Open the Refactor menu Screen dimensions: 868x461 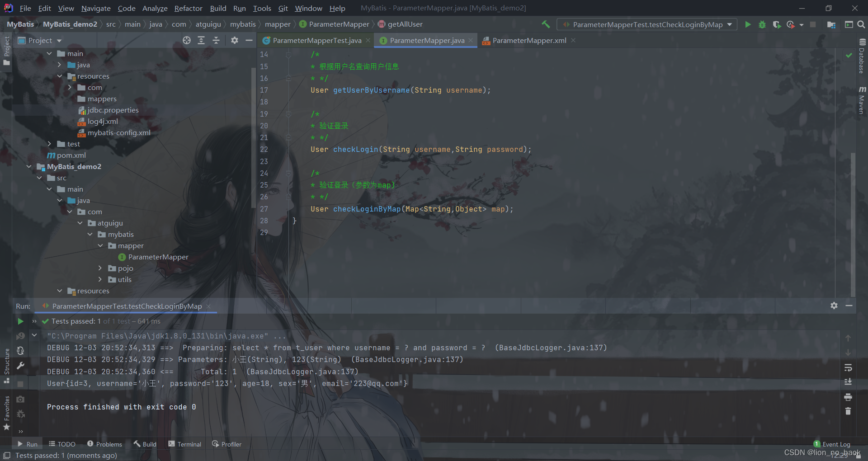(x=189, y=8)
